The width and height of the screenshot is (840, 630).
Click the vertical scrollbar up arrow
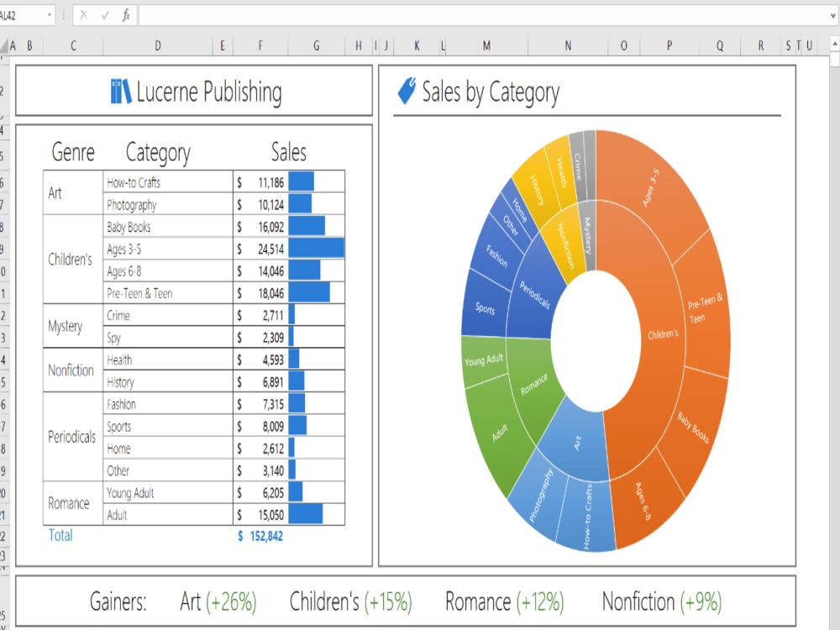[x=835, y=43]
